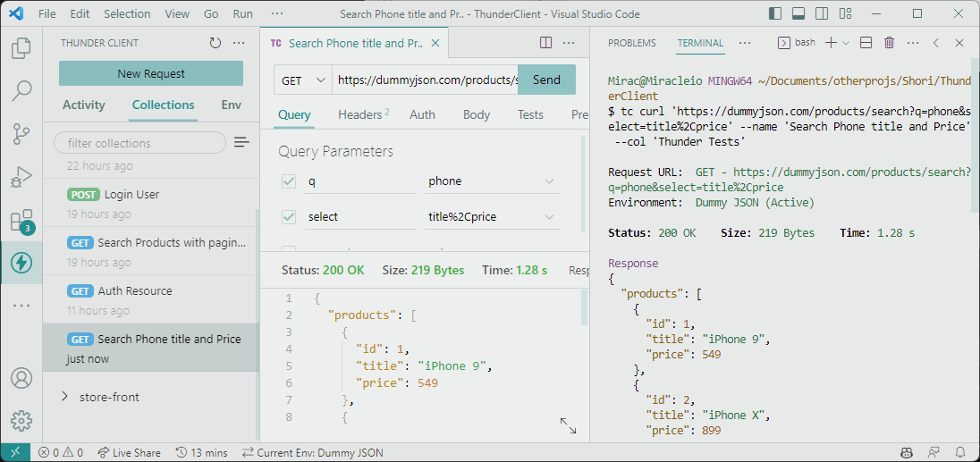This screenshot has width=980, height=462.
Task: Kill terminal with trash icon
Action: (x=890, y=43)
